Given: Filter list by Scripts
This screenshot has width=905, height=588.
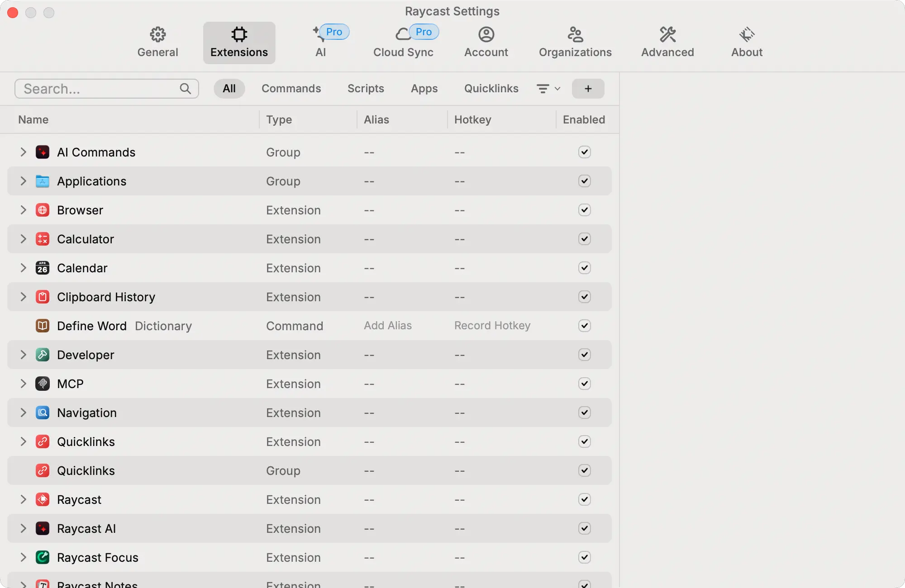Looking at the screenshot, I should coord(366,89).
